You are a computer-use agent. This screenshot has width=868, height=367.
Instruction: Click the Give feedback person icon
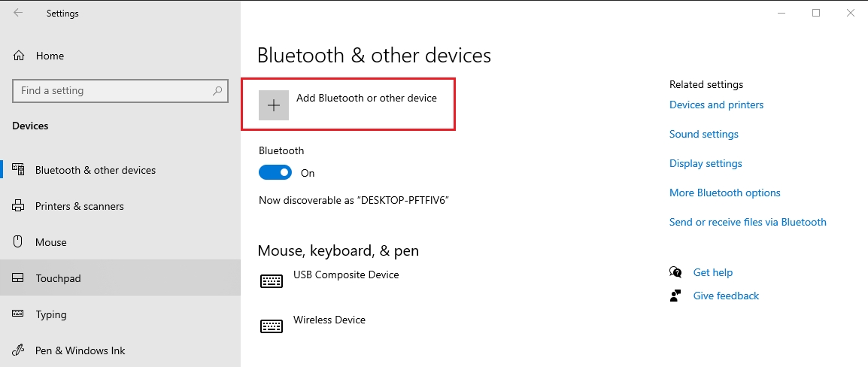pyautogui.click(x=675, y=296)
